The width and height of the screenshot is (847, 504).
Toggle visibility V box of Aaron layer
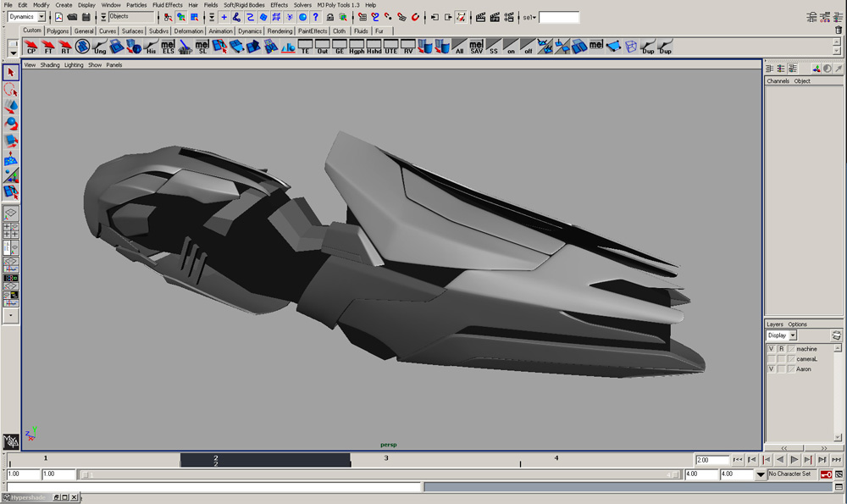click(772, 369)
